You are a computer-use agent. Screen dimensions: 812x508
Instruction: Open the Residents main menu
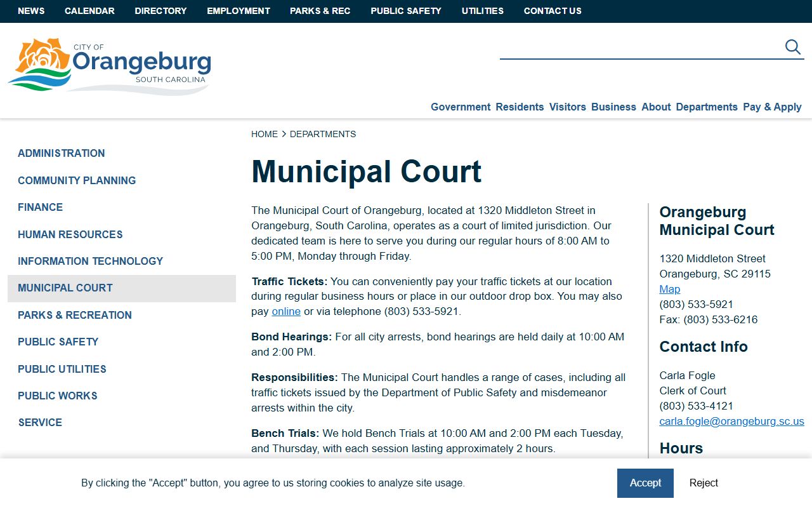pyautogui.click(x=520, y=107)
